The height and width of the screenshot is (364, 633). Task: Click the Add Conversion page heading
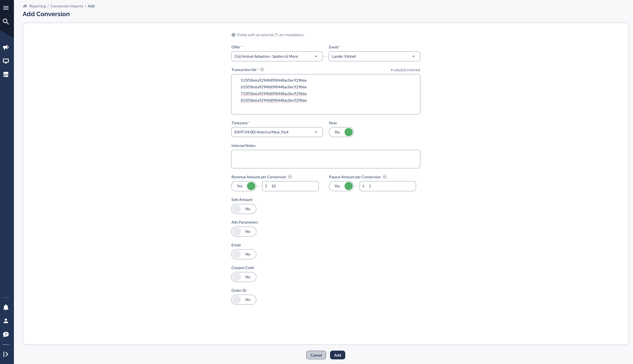[x=46, y=14]
